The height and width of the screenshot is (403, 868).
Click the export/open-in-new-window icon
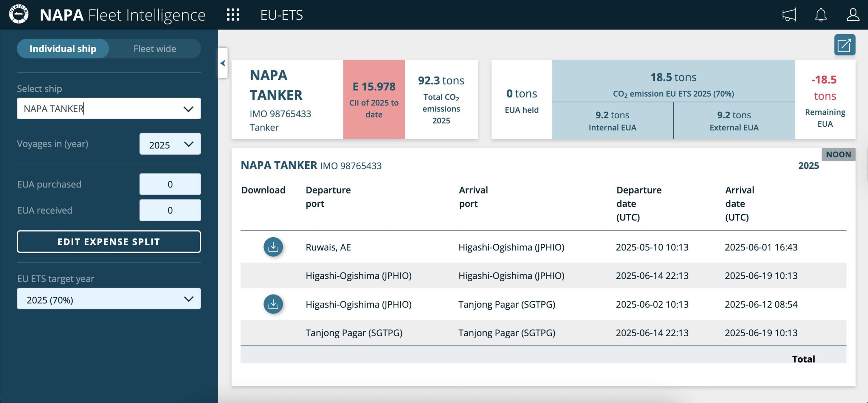[845, 45]
